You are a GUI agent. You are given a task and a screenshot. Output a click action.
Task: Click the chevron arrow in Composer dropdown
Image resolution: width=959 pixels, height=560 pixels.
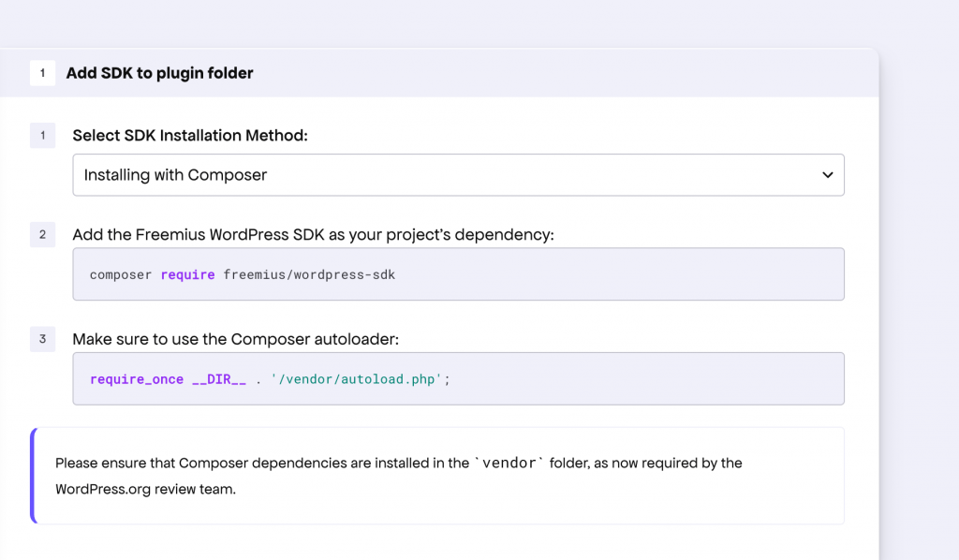[828, 175]
